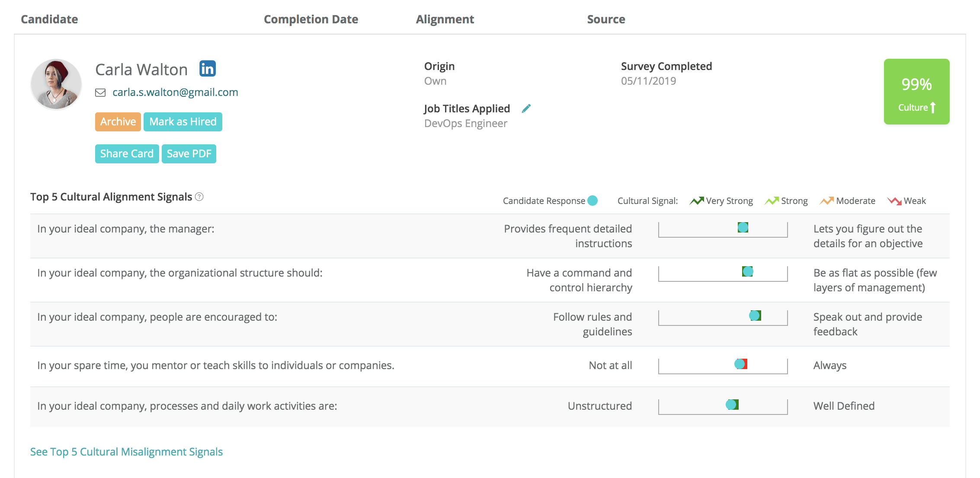Sort by Alignment column header
The image size is (980, 478).
pyautogui.click(x=445, y=19)
